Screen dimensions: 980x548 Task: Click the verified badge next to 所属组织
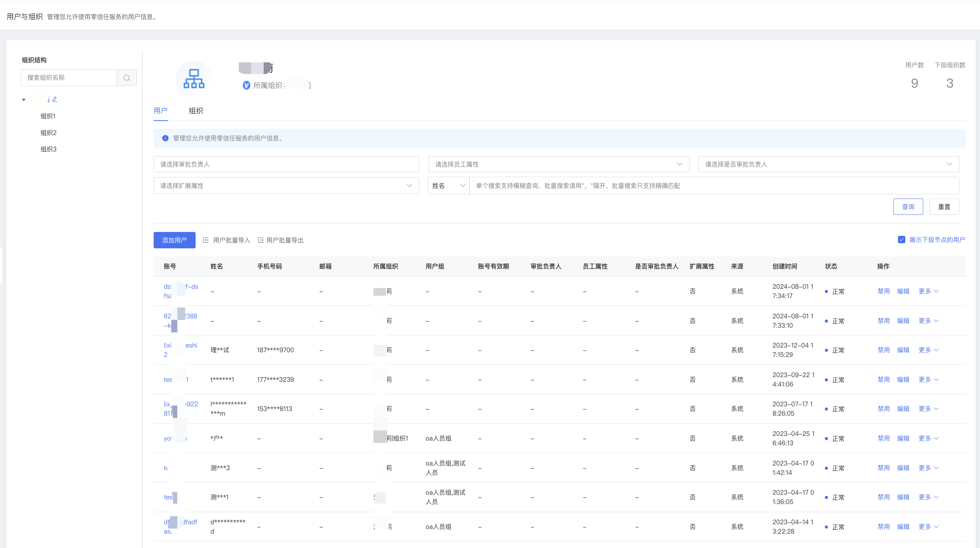pos(246,85)
